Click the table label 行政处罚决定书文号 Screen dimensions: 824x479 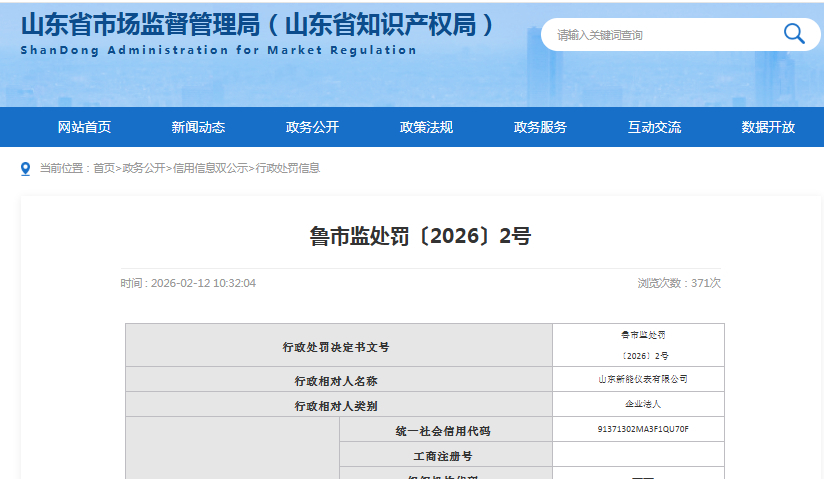336,348
